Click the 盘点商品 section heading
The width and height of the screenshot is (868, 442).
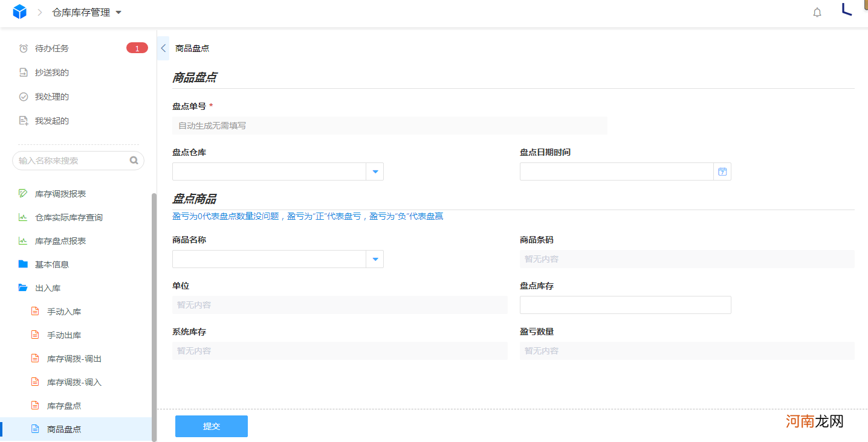[195, 199]
